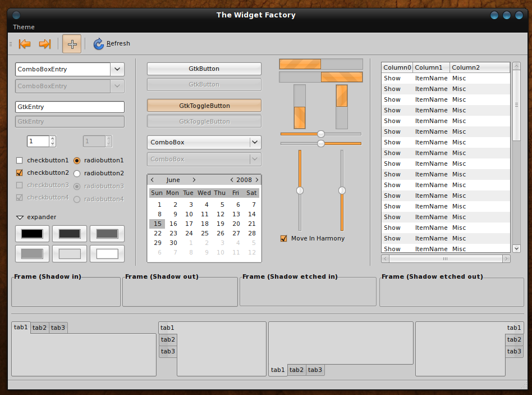Open the ComboBoxEntry dropdown arrow

click(x=117, y=69)
